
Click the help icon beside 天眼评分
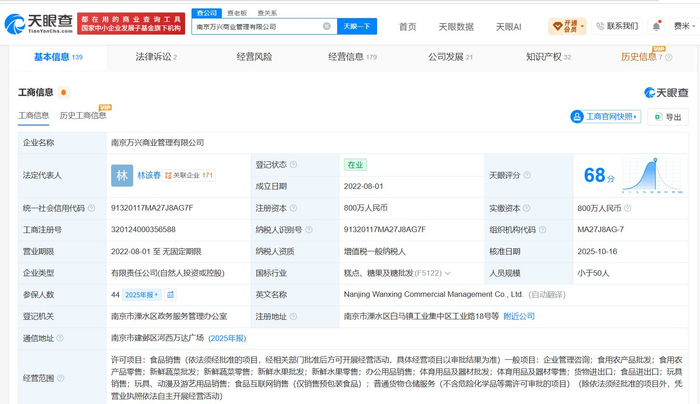pos(527,175)
